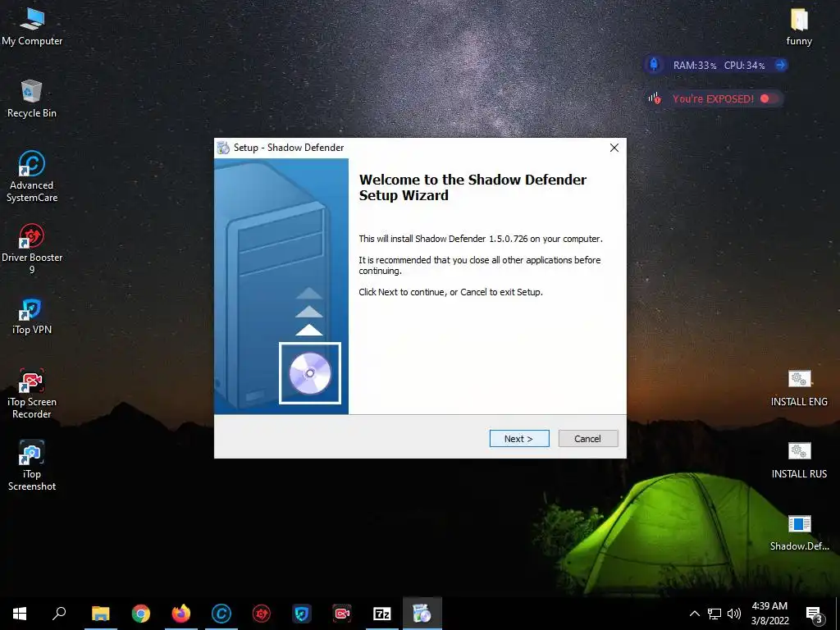Select the INSTALL ENG desktop file

coord(799,388)
